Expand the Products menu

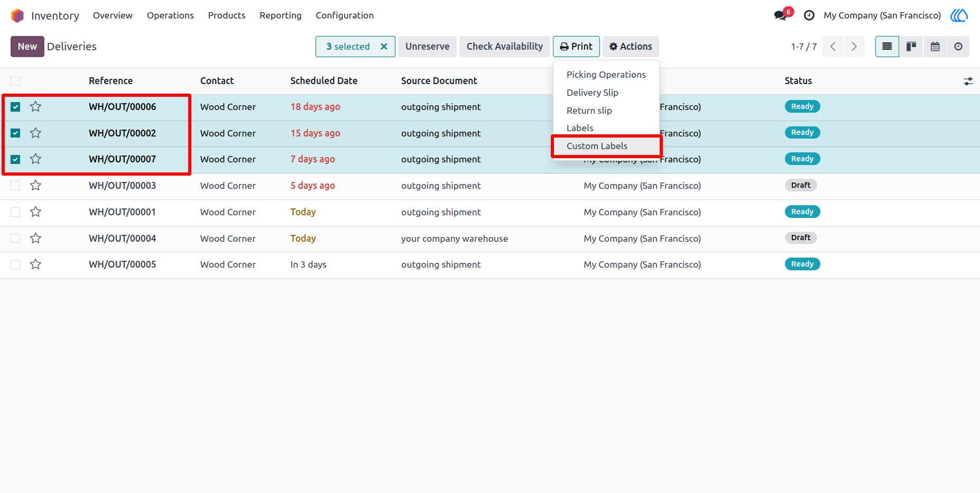coord(227,16)
